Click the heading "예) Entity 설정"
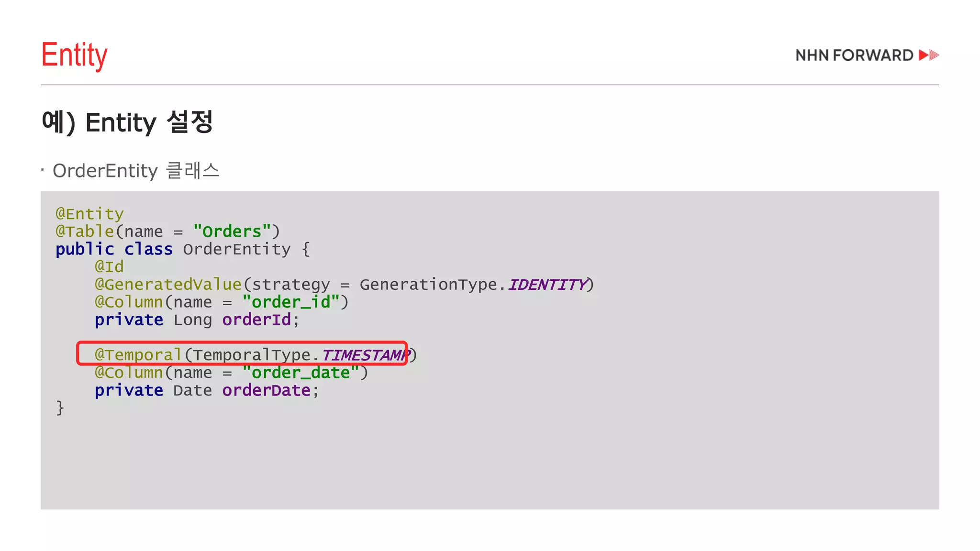 [x=127, y=122]
